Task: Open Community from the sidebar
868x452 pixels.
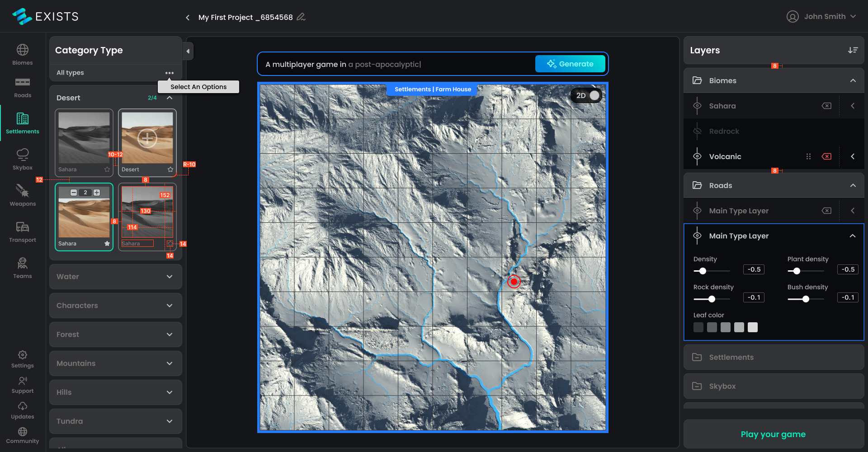Action: [23, 435]
